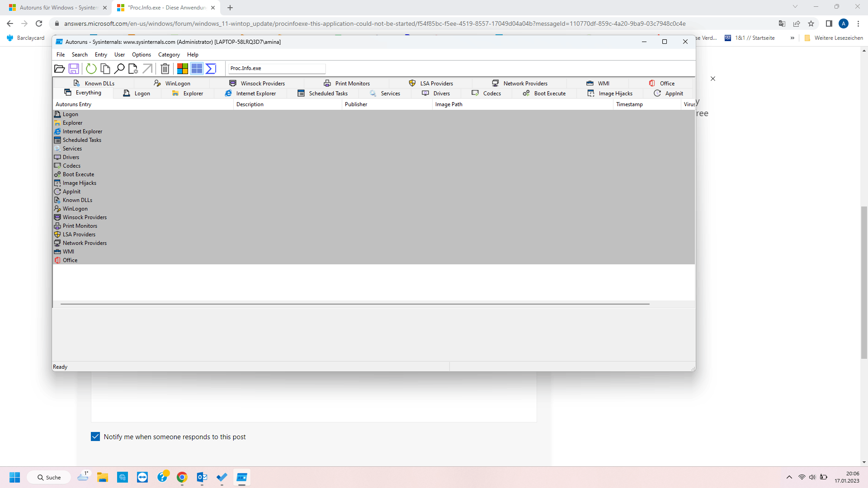Open the Entry menu in Autoruns

(x=101, y=55)
